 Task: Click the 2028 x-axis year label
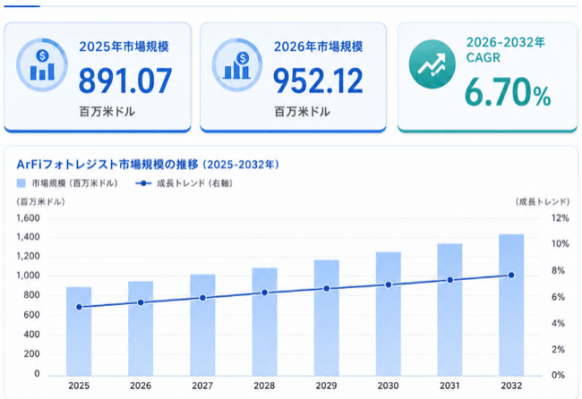[x=264, y=386]
